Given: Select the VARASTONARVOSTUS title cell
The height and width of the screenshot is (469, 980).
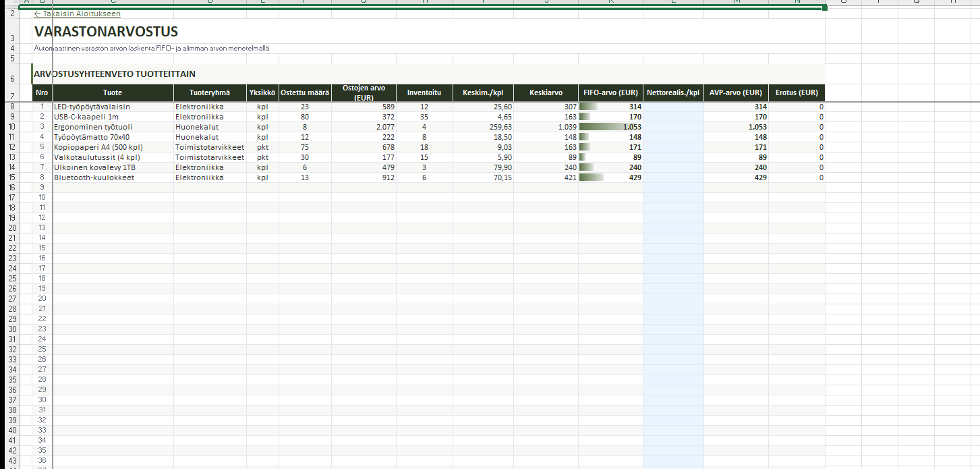Looking at the screenshot, I should (x=106, y=32).
